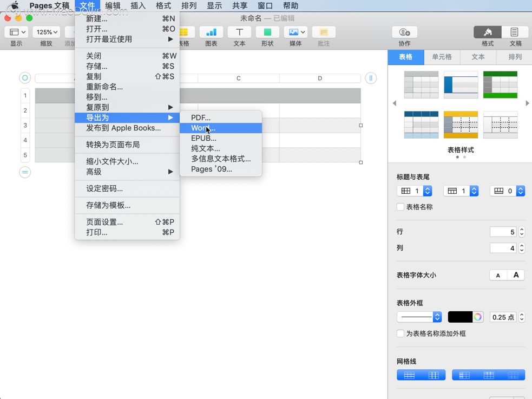Viewport: 532px width, 399px height.
Task: Open the color wheel for table outline
Action: coord(478,317)
